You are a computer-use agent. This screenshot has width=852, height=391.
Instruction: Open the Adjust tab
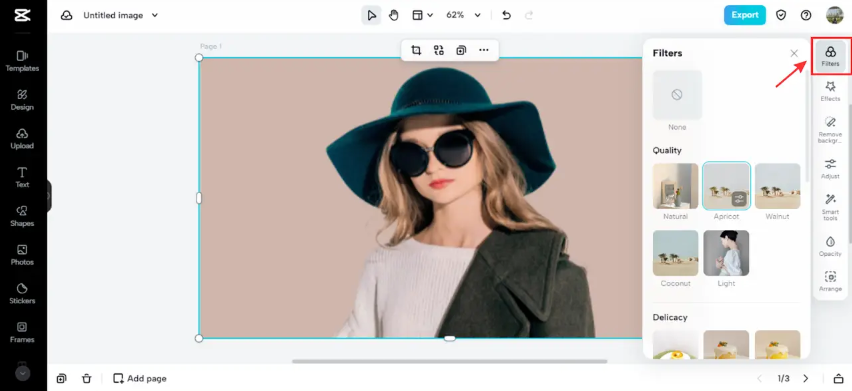point(830,169)
